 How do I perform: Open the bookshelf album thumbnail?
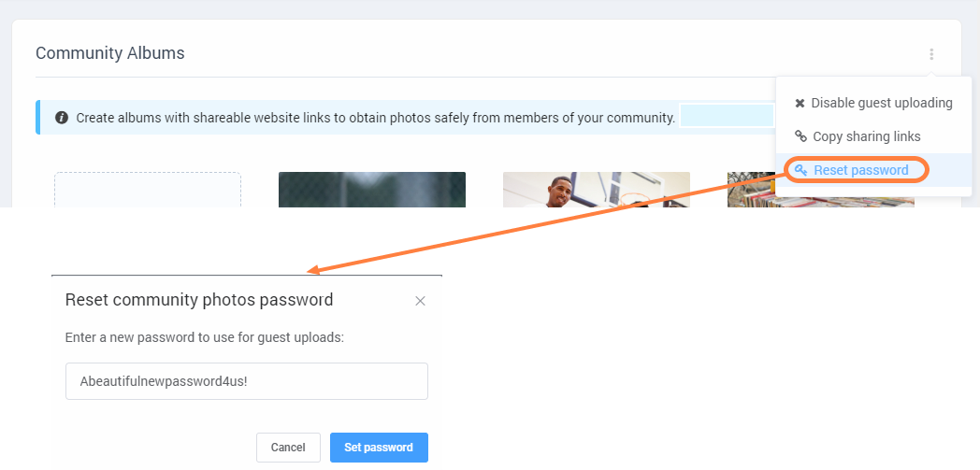point(821,190)
